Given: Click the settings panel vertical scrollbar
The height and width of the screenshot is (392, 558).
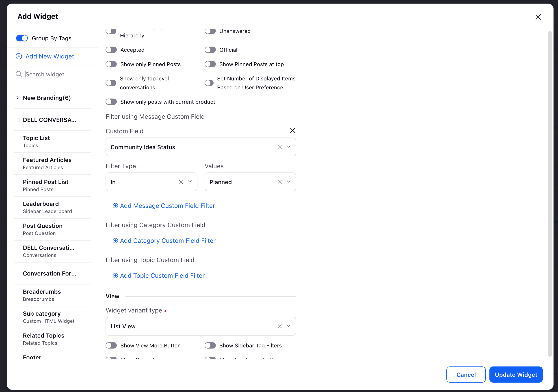Looking at the screenshot, I should click(x=550, y=194).
